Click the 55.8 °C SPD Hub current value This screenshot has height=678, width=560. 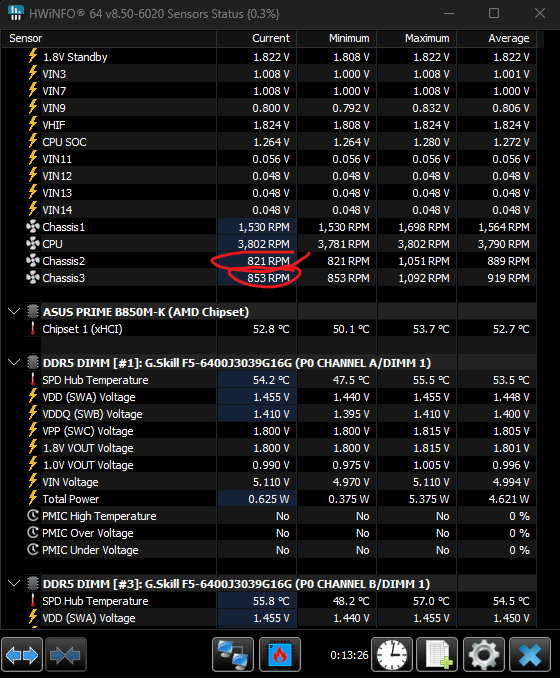[x=271, y=601]
